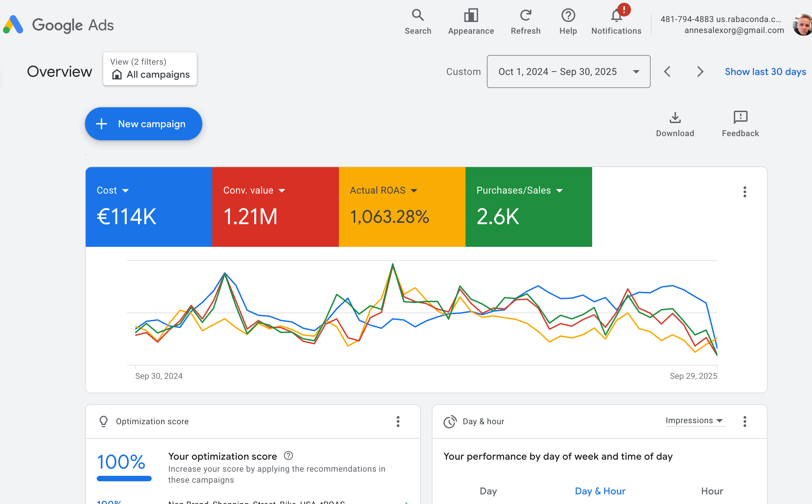Switch to the Hour tab
The image size is (812, 504).
[712, 491]
